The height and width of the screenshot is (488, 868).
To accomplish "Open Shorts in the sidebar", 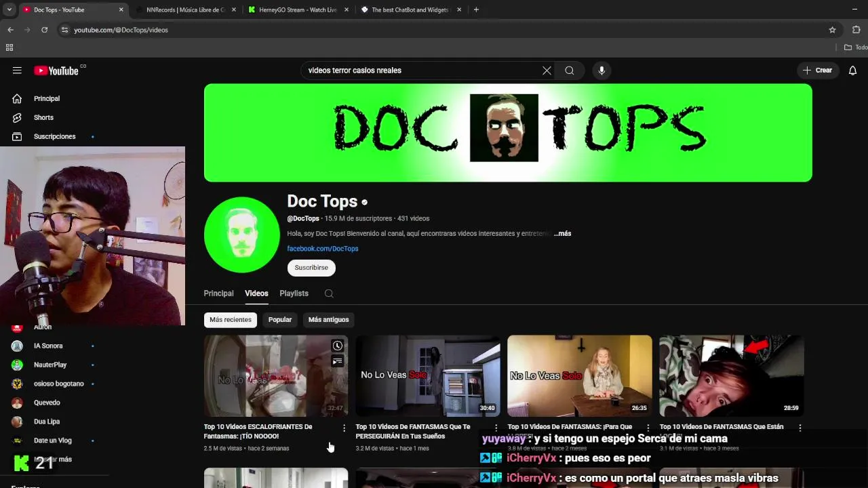I will point(43,117).
